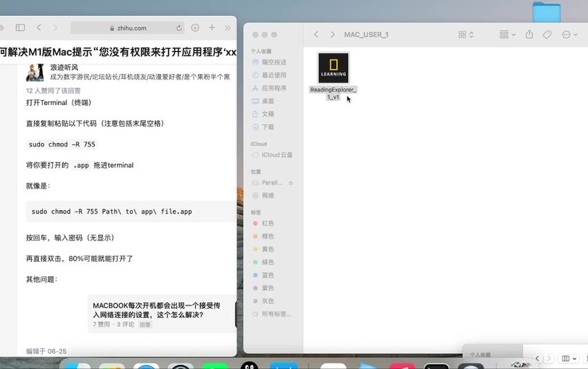Reload the zhihu.com page
The height and width of the screenshot is (369, 588).
[x=179, y=28]
